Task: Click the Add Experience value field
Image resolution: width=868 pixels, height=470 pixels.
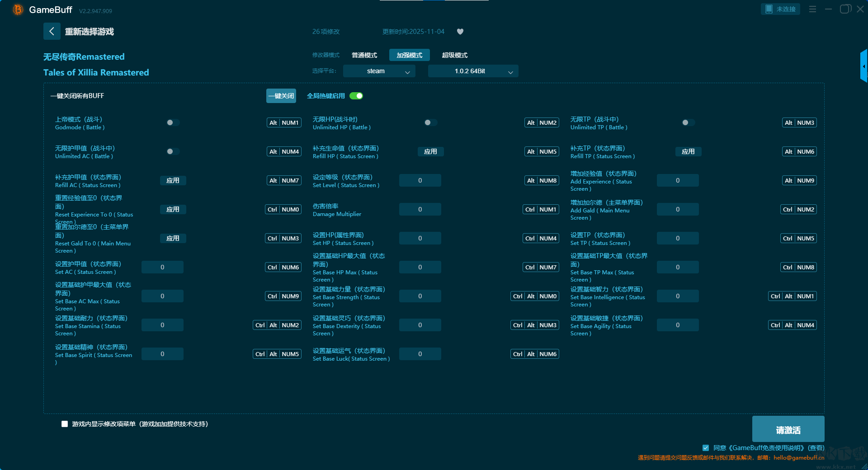Action: click(x=678, y=180)
